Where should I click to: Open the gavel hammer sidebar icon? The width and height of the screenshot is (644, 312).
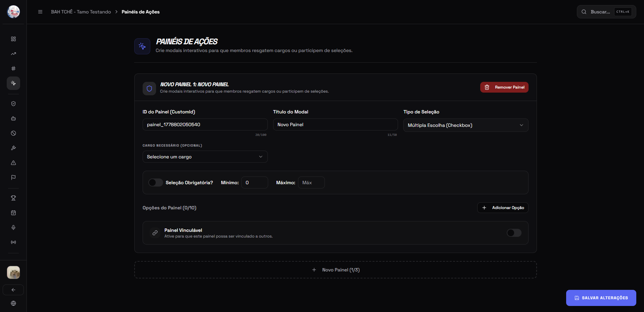click(x=13, y=148)
